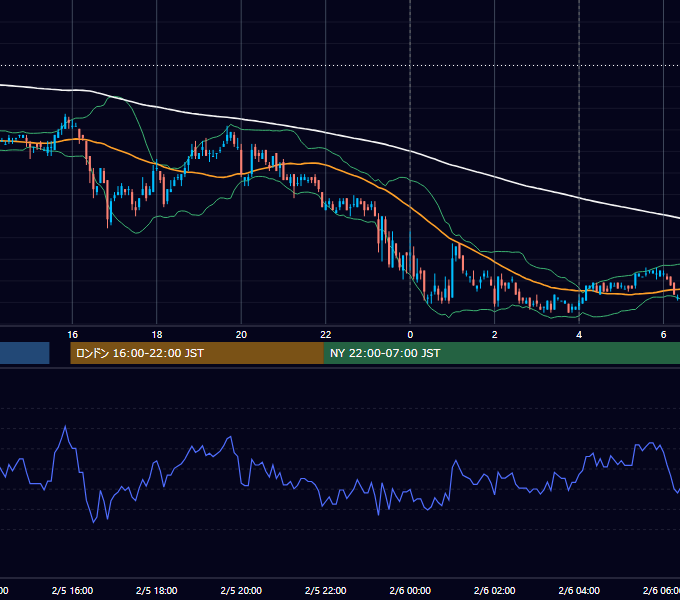Select the blue session bar before London
The image size is (680, 600).
click(x=25, y=353)
